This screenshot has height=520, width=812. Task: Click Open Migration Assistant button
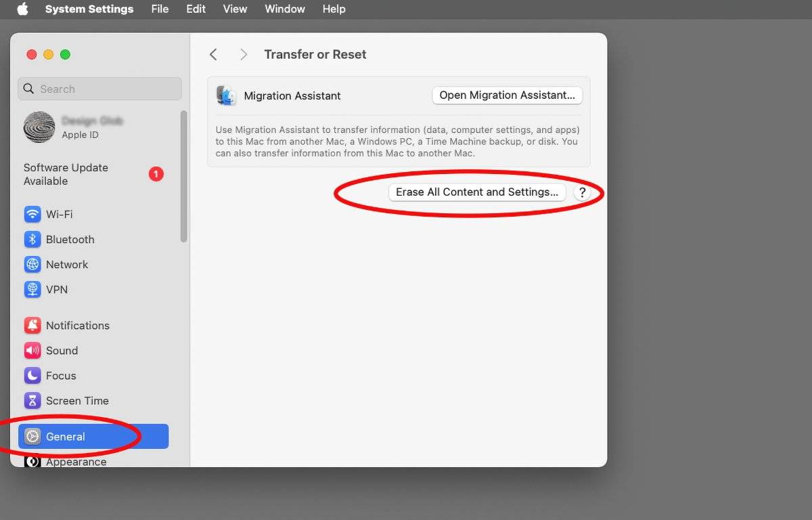coord(507,95)
